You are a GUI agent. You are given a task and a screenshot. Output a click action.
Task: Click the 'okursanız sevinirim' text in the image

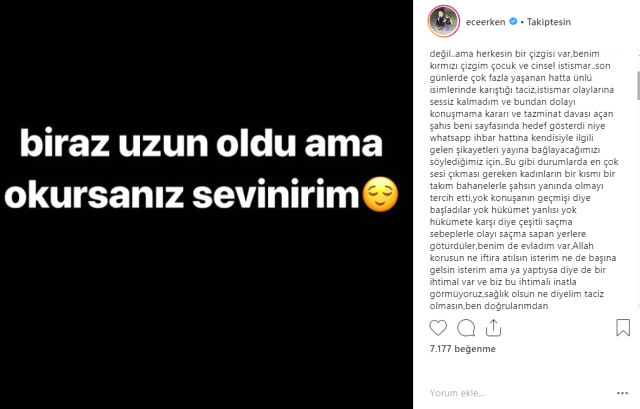pyautogui.click(x=182, y=195)
